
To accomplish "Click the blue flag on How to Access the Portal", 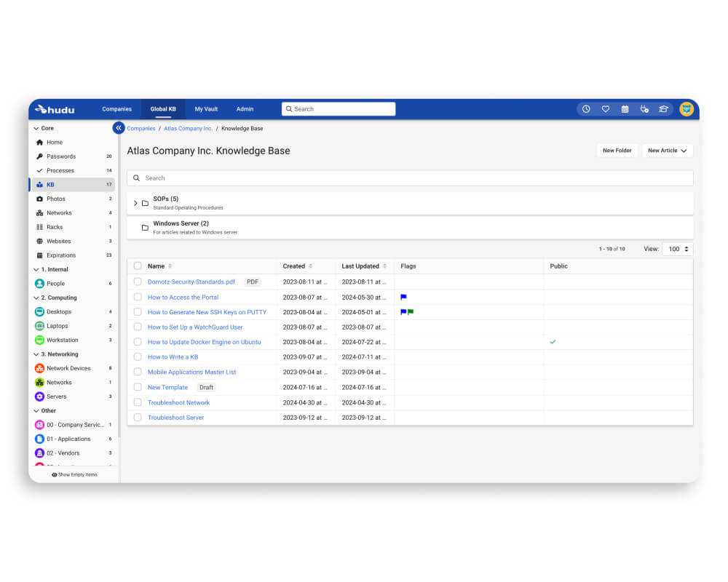I will (403, 297).
